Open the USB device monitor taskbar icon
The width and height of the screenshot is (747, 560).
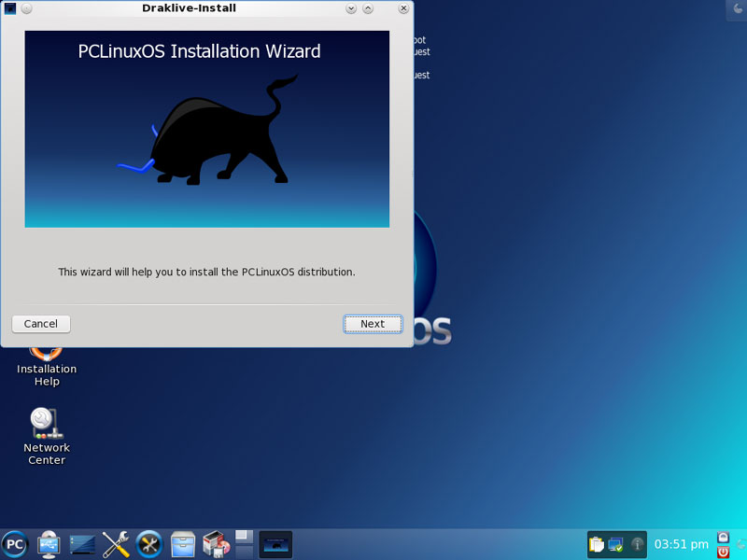[x=49, y=544]
